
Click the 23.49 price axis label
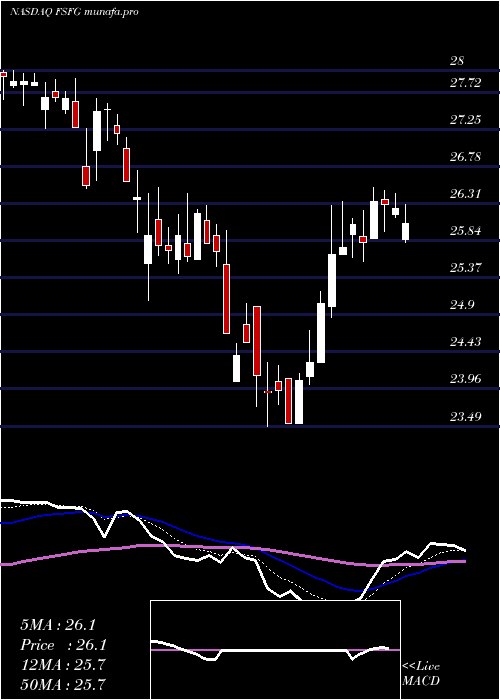point(465,417)
